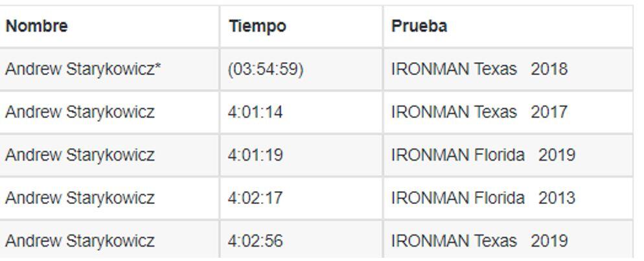Click the 4:02:17 time cell

(301, 199)
